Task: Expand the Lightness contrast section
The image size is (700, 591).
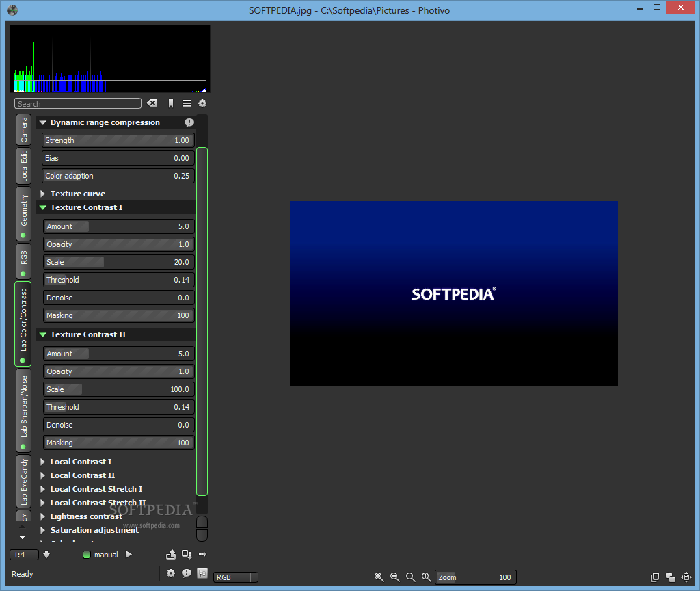Action: point(43,516)
